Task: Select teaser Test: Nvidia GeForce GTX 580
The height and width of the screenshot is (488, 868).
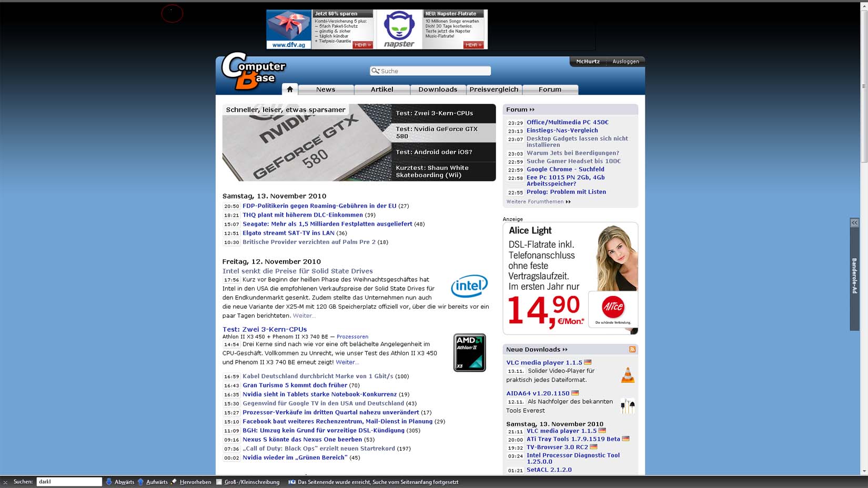Action: tap(443, 133)
